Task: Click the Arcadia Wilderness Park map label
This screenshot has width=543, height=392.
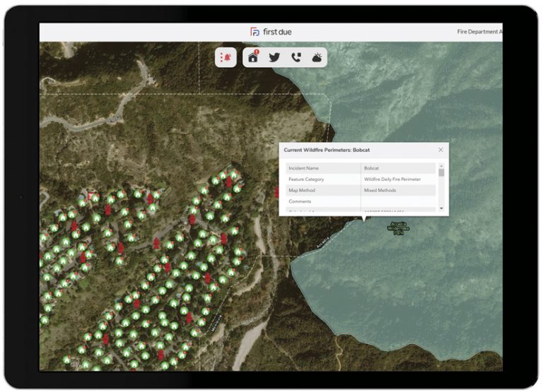Action: 398,228
